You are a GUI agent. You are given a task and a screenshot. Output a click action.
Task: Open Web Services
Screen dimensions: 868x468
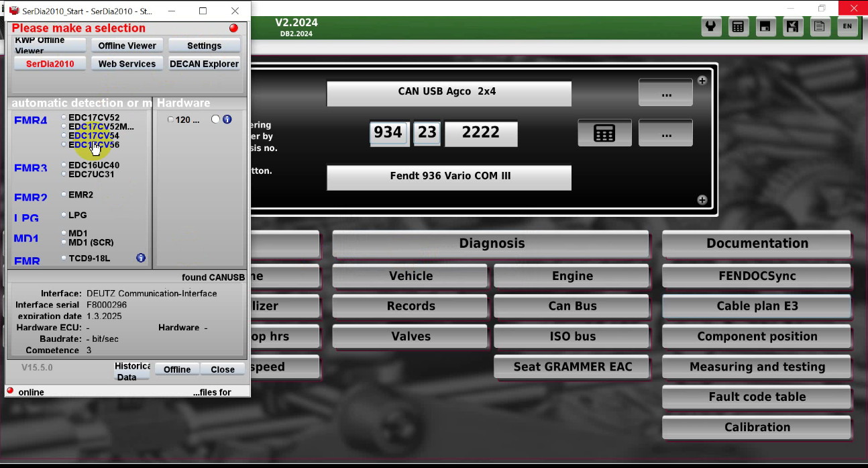click(x=127, y=64)
